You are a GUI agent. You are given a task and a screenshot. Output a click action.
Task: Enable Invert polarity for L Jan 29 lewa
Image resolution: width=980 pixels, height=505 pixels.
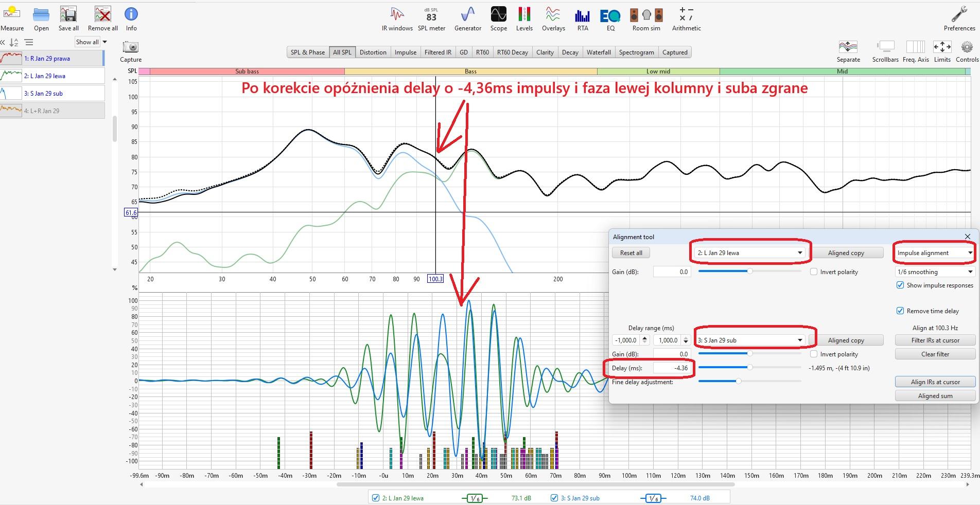click(814, 272)
